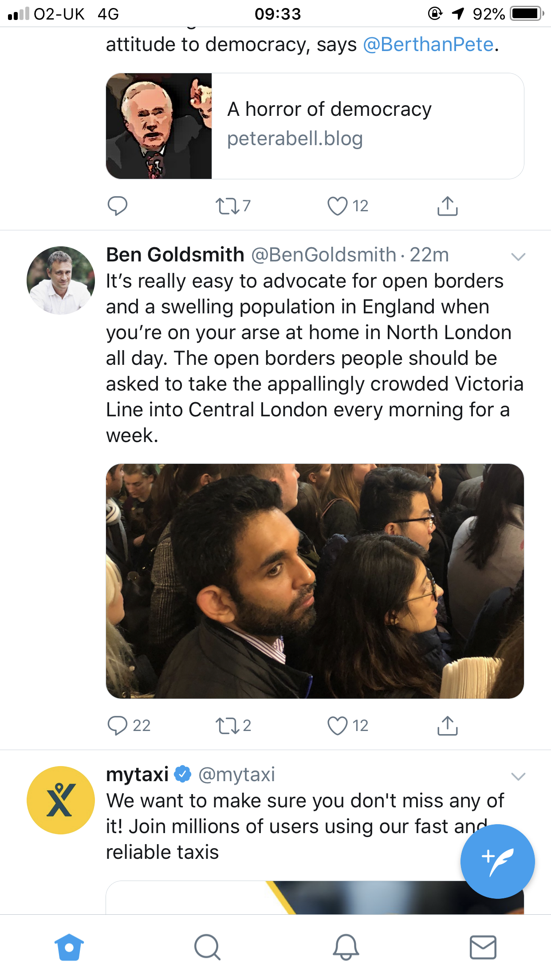
Task: Switch to the Search tab
Action: pyautogui.click(x=207, y=947)
